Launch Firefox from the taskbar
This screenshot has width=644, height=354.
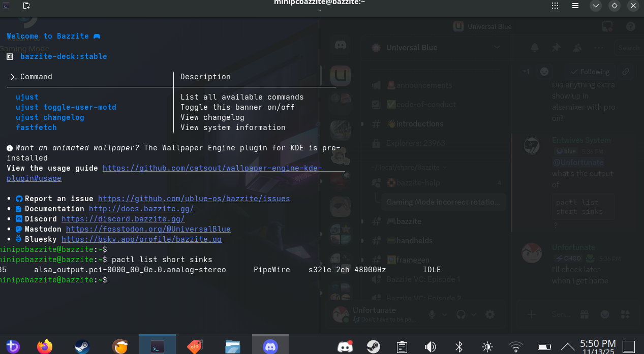click(x=45, y=346)
